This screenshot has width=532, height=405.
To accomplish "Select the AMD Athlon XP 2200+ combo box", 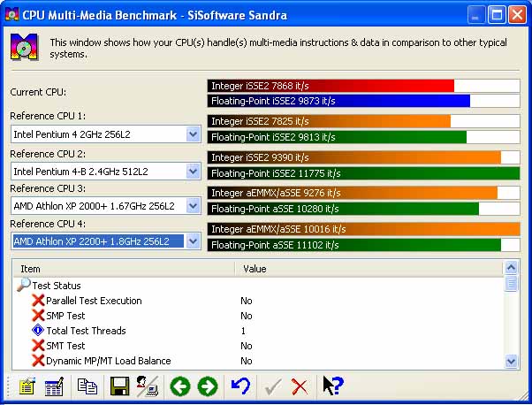I will (x=106, y=241).
